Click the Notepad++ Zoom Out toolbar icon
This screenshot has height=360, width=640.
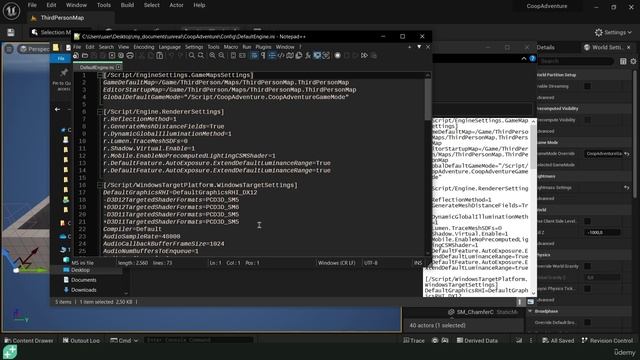[221, 56]
